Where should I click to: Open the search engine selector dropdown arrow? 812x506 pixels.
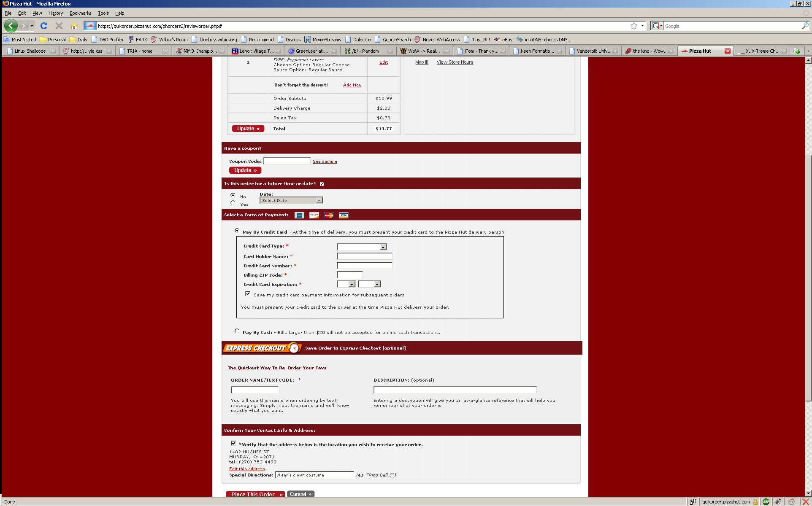(661, 26)
